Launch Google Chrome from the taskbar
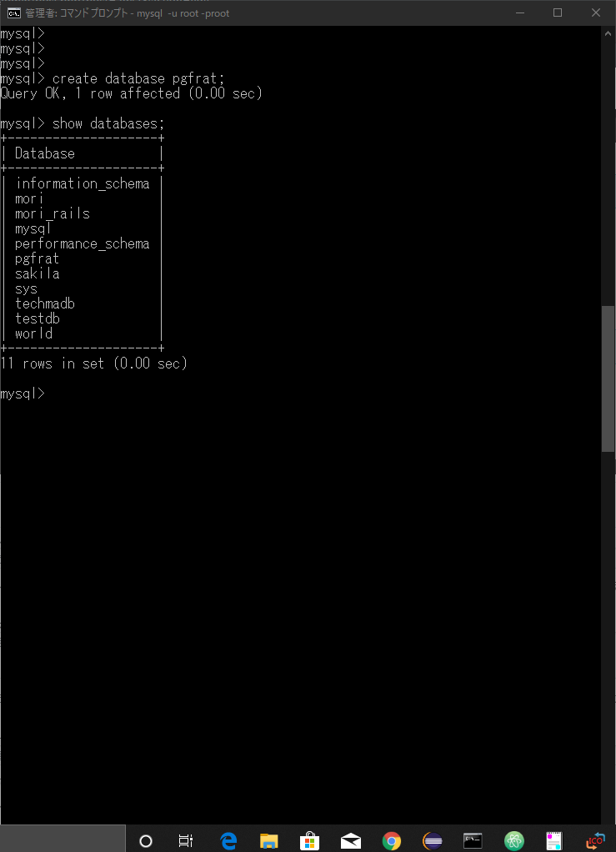This screenshot has height=852, width=616. click(392, 840)
